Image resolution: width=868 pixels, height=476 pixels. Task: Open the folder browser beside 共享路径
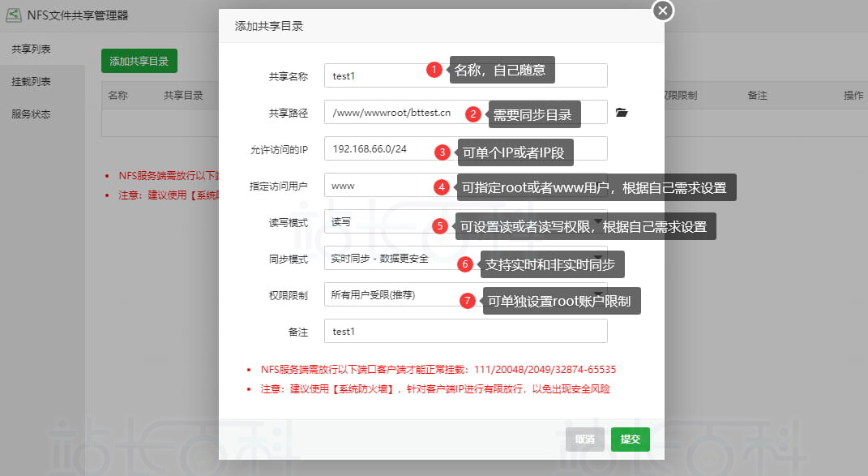pos(622,113)
